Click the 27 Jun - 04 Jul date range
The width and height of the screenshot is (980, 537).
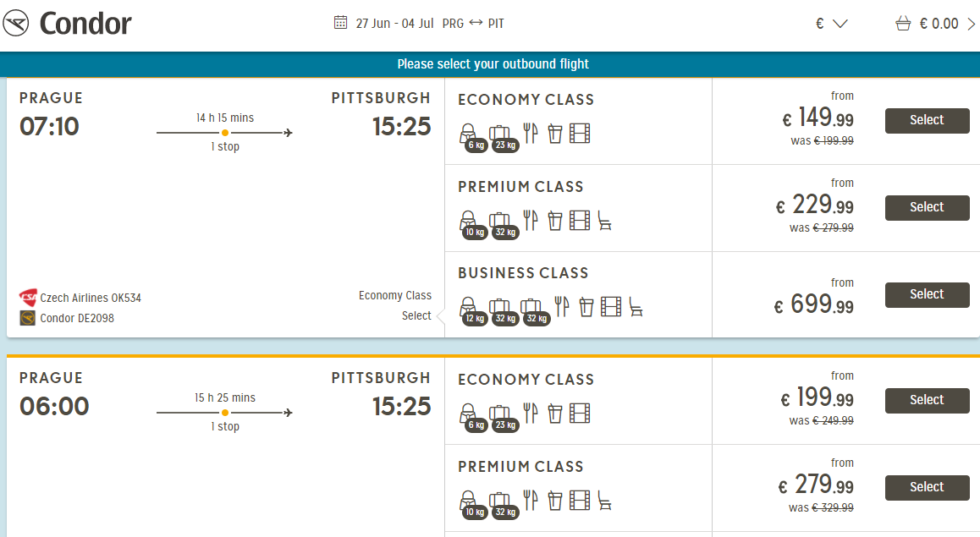(x=394, y=24)
